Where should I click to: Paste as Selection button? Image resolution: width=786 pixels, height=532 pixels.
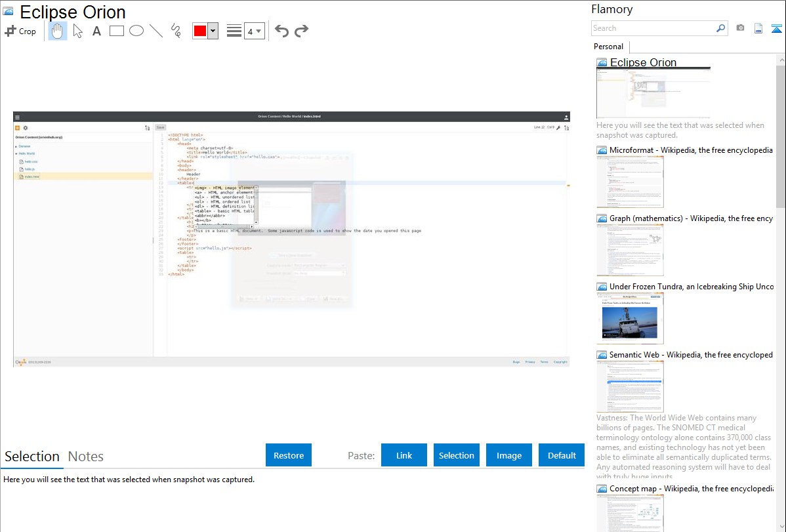click(x=457, y=455)
